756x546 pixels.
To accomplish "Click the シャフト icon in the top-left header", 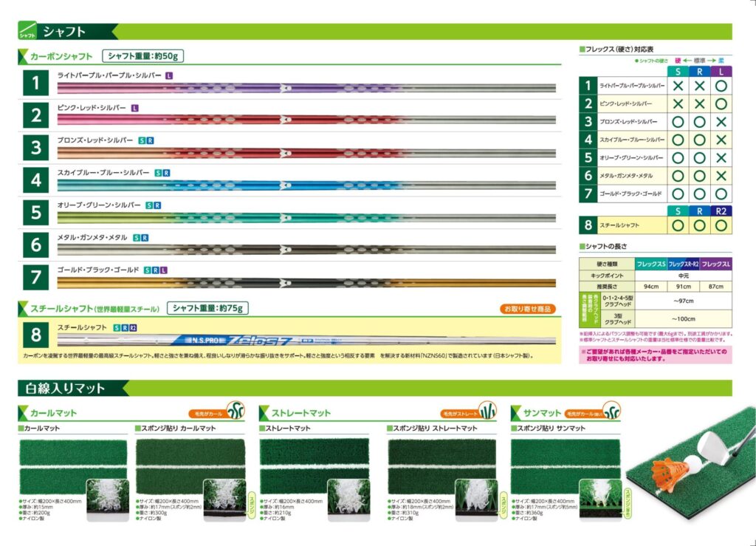I will [x=27, y=31].
